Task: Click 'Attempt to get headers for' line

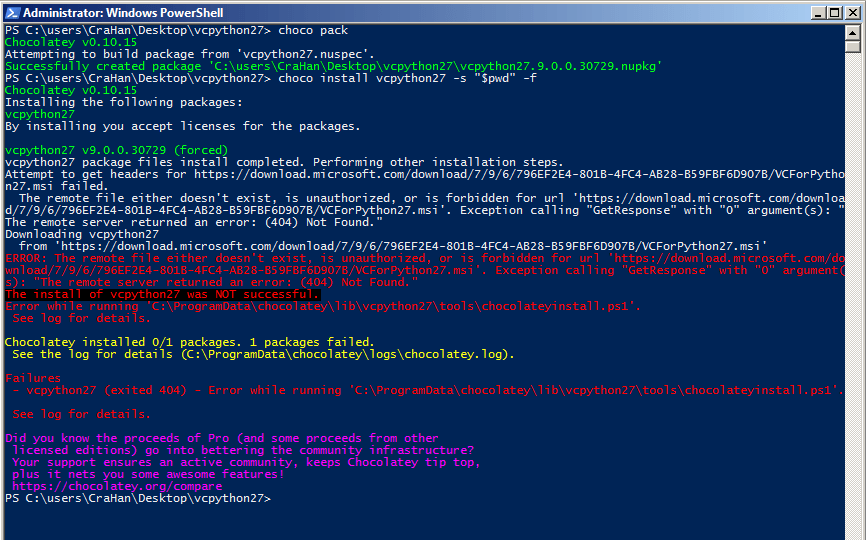Action: (424, 174)
